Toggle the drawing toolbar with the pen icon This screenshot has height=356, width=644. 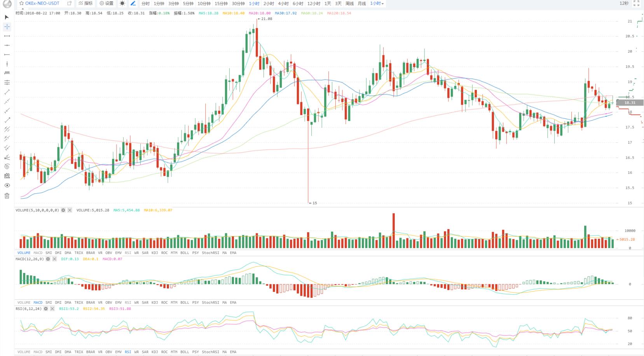tap(133, 3)
